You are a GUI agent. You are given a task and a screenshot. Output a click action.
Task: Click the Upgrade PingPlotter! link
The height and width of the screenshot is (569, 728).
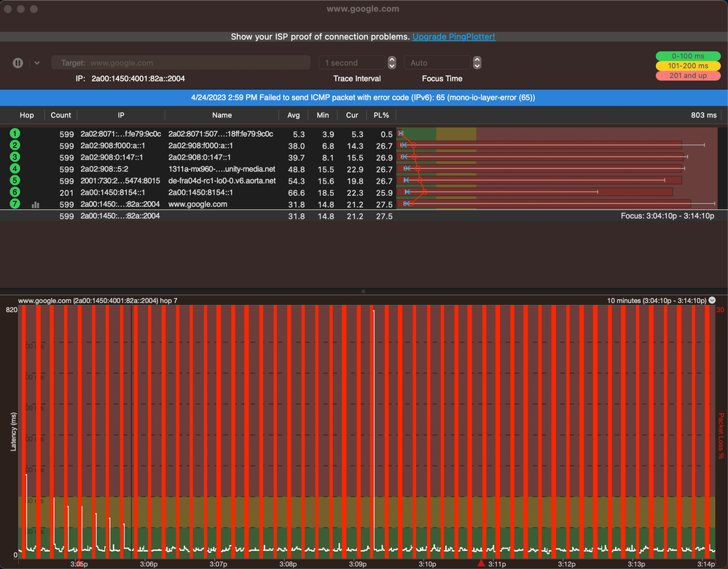453,36
